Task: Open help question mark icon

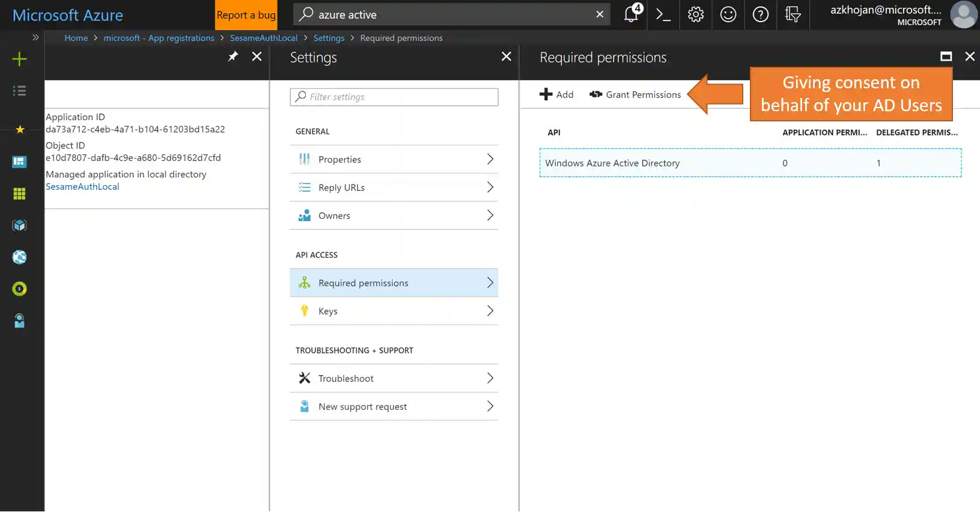Action: coord(761,14)
